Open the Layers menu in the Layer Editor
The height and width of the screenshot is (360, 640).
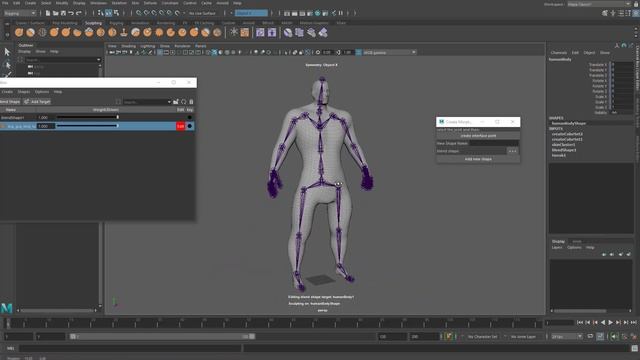[557, 247]
